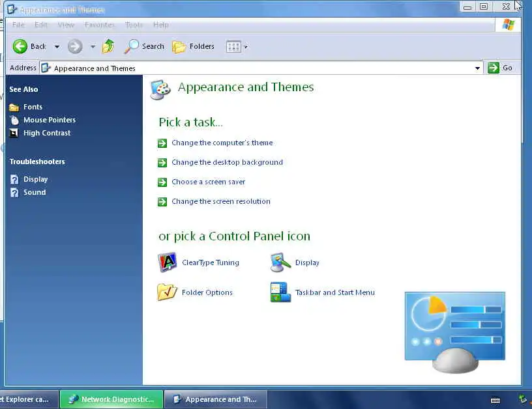532x409 pixels.
Task: Select Change the desktop background task
Action: coord(228,162)
